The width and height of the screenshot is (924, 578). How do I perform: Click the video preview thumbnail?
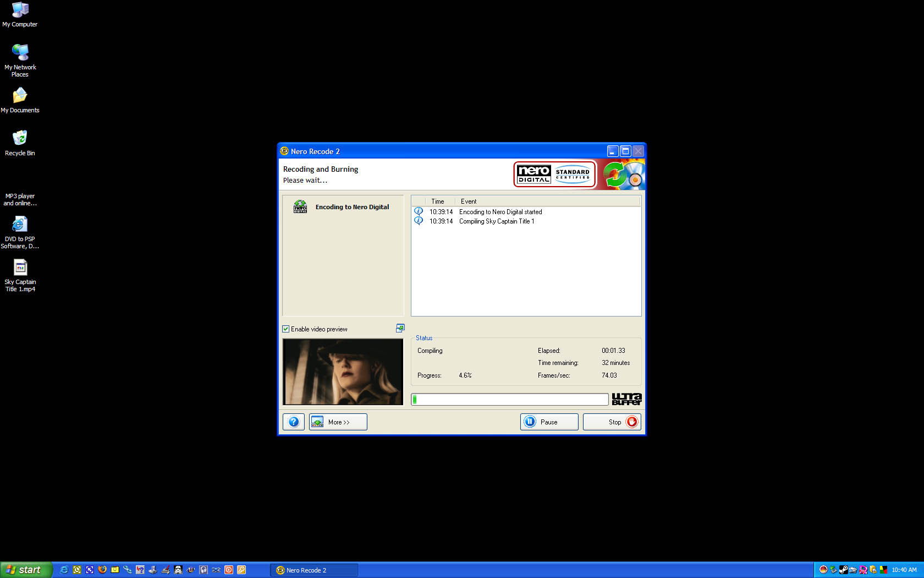pyautogui.click(x=343, y=372)
